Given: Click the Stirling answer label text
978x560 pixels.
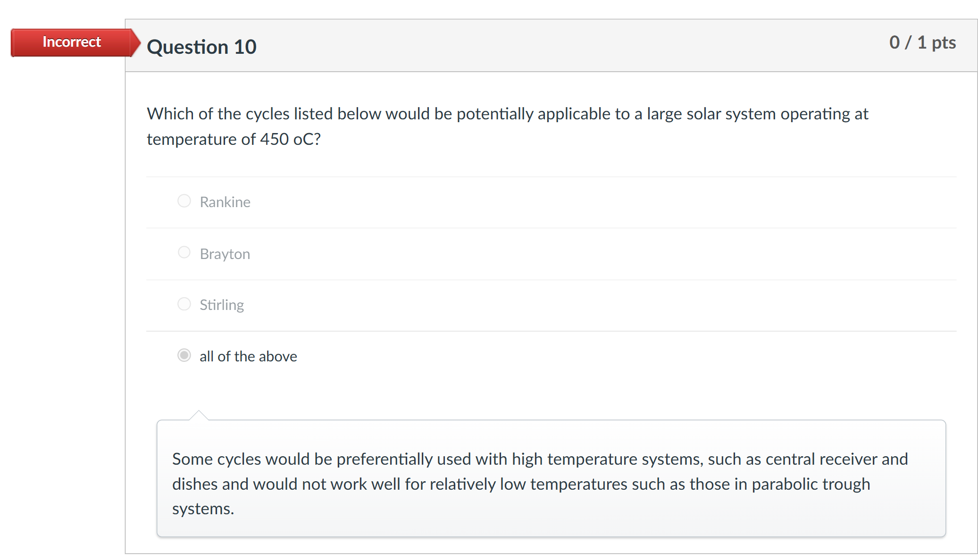Looking at the screenshot, I should [x=221, y=304].
